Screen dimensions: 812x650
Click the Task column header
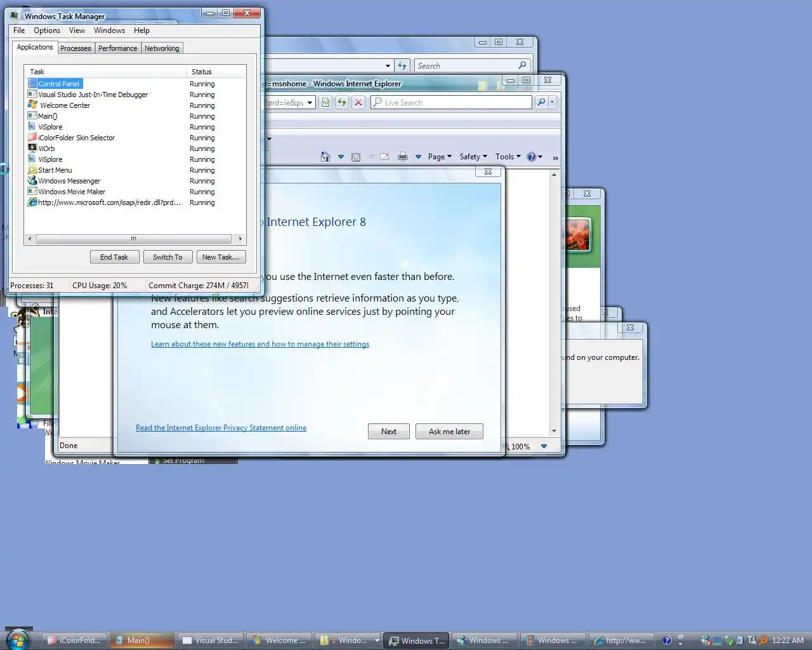(x=105, y=72)
